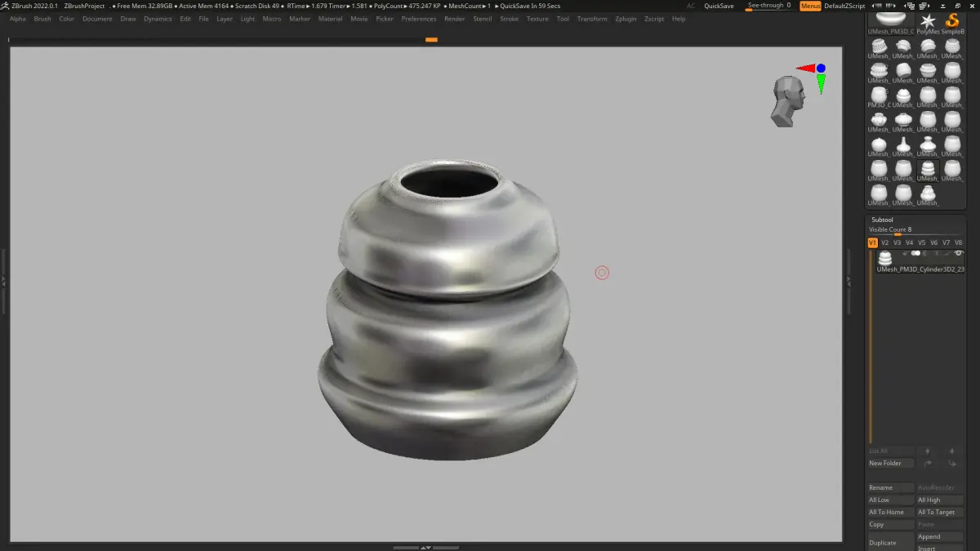Select visibility set V6

pyautogui.click(x=933, y=242)
